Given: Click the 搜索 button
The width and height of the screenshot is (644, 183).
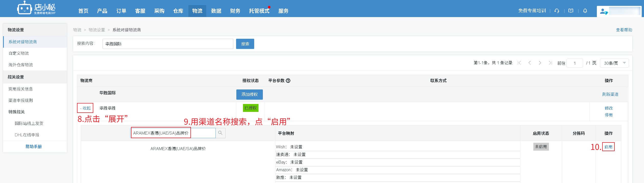Looking at the screenshot, I should (245, 44).
